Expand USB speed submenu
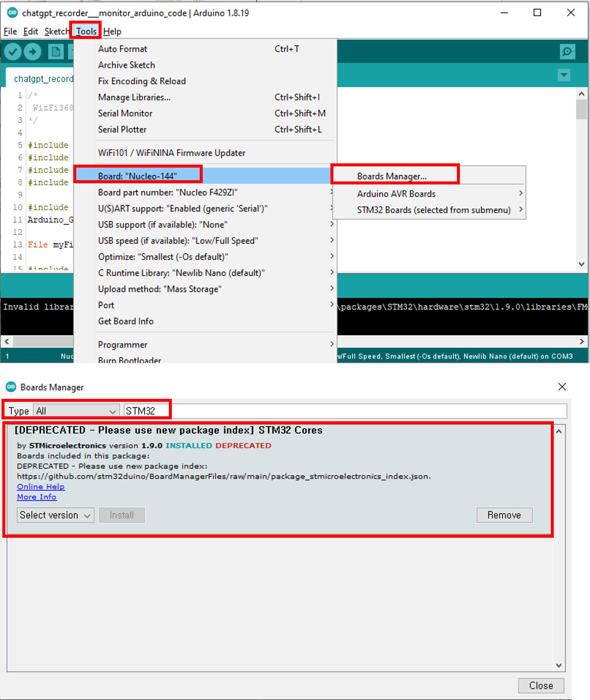This screenshot has width=590, height=700. coord(205,240)
